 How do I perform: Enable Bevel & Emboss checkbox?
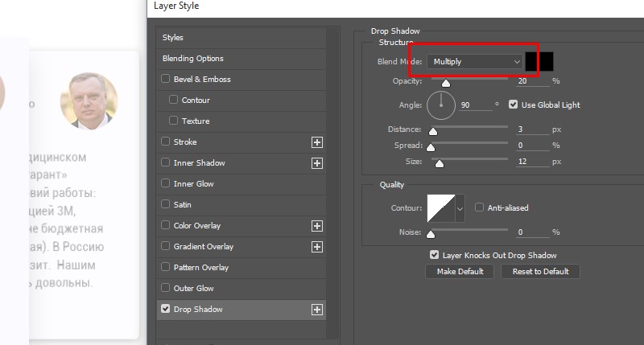coord(166,78)
